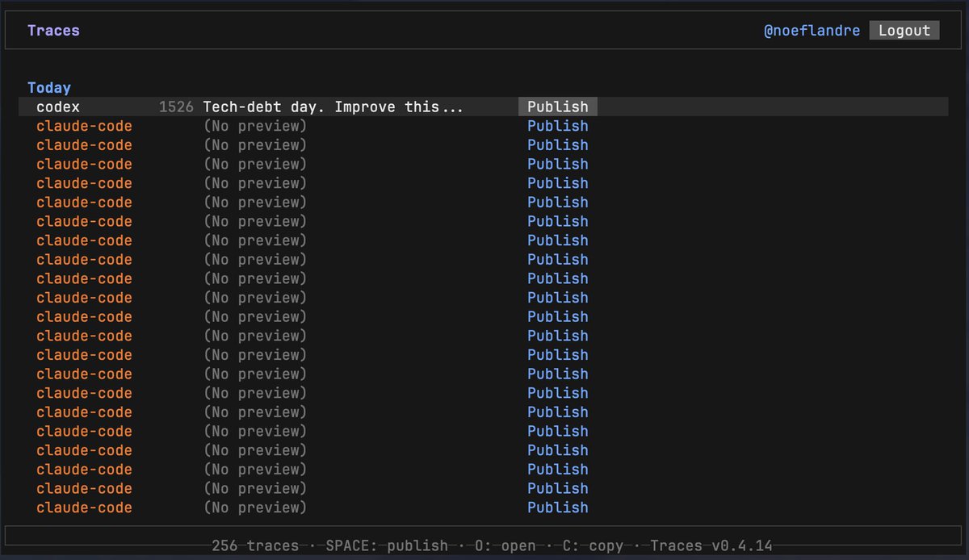Viewport: 969px width, 560px height.
Task: Click the 'O: open' shortcut hint
Action: [x=505, y=545]
